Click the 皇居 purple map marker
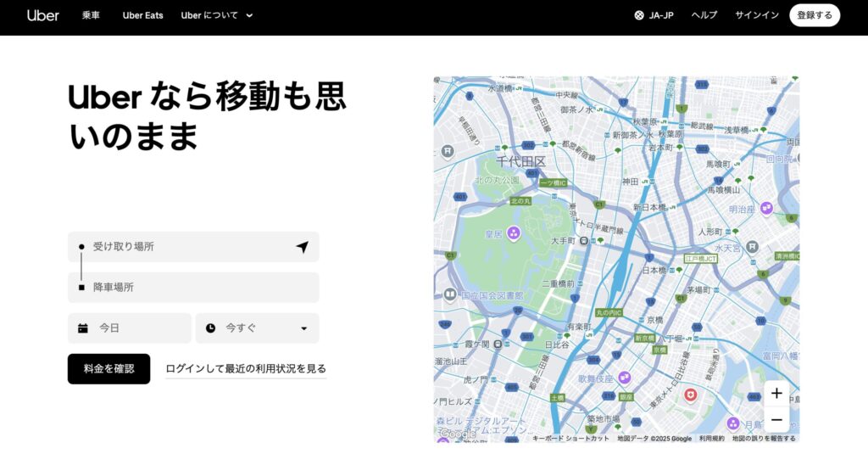868x465 pixels. pos(513,233)
